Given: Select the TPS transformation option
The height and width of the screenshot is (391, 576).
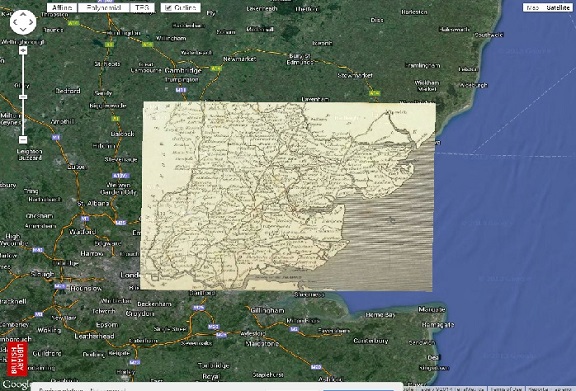Looking at the screenshot, I should (x=142, y=8).
